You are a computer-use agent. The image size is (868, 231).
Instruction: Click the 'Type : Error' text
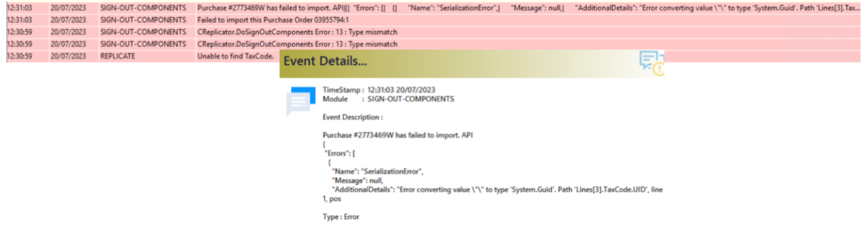[x=341, y=217]
